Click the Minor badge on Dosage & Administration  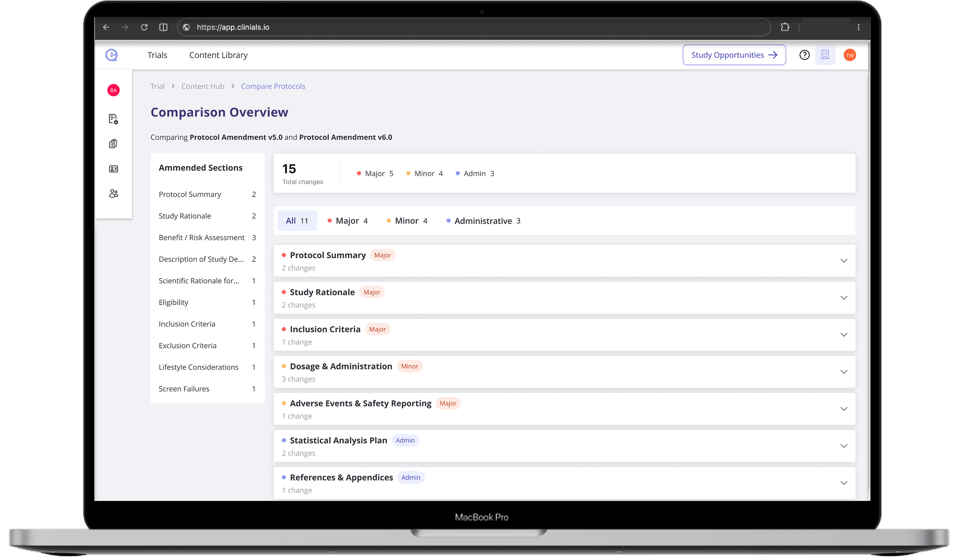tap(410, 367)
